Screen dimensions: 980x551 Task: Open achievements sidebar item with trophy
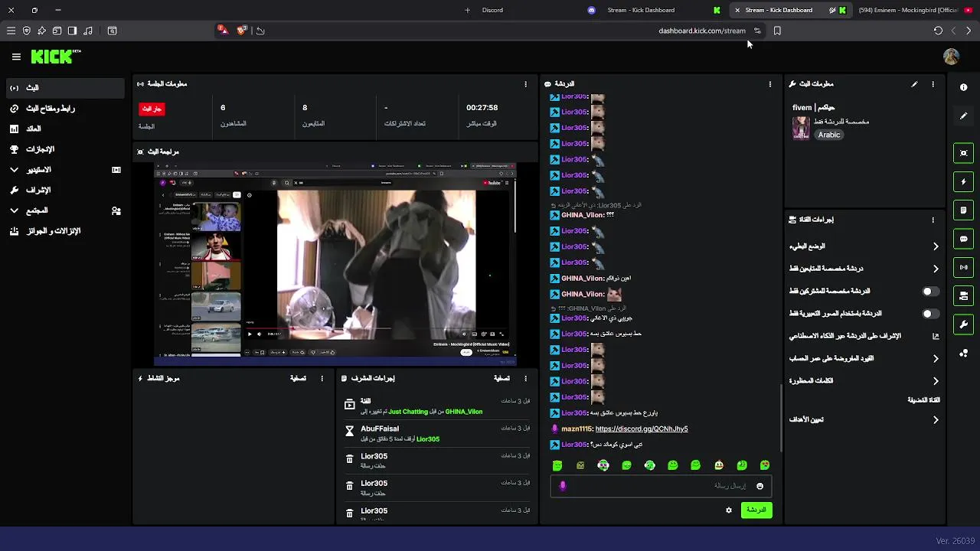coord(64,149)
